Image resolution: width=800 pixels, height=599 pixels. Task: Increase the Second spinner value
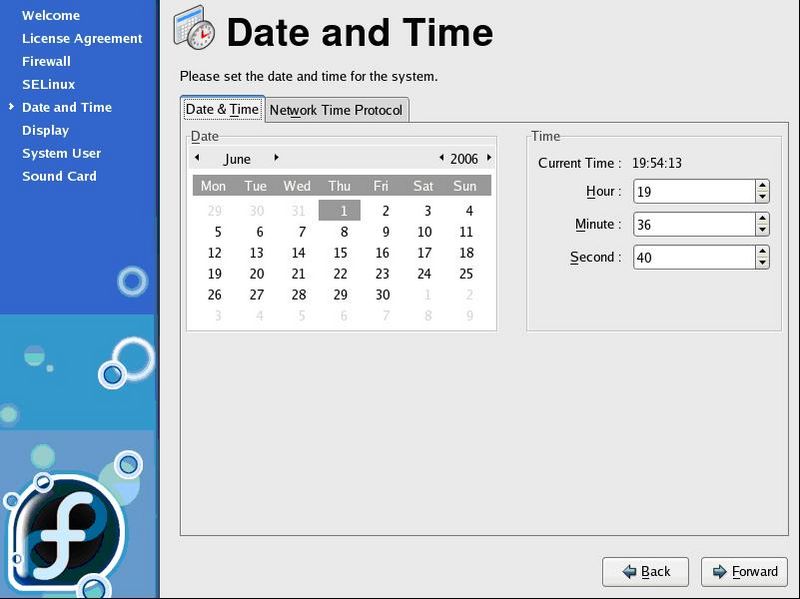[x=762, y=252]
